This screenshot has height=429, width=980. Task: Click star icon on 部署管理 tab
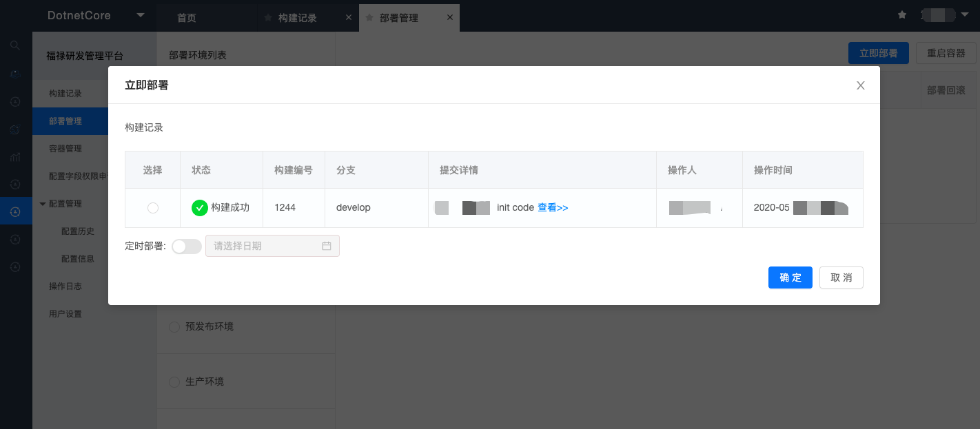[369, 18]
